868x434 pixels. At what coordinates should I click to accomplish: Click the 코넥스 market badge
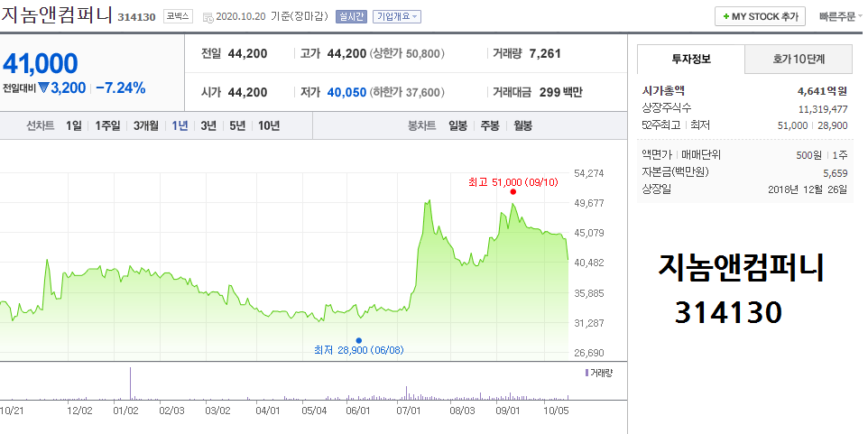179,16
